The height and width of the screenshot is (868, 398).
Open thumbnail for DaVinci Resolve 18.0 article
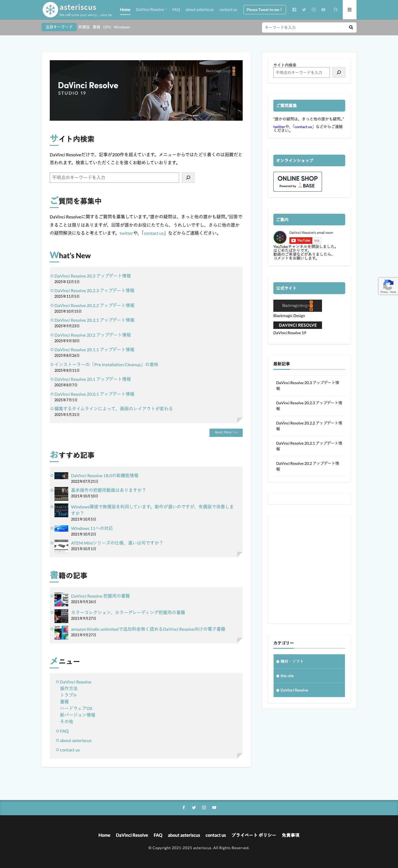pyautogui.click(x=61, y=476)
